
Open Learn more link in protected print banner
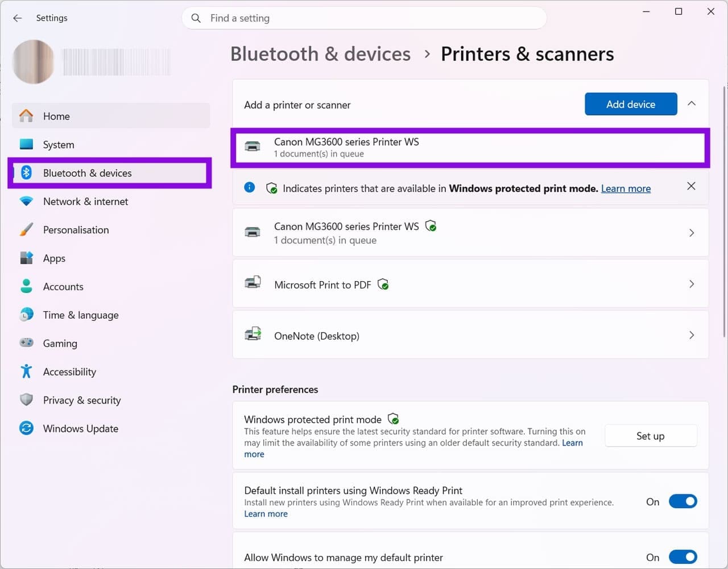coord(626,188)
